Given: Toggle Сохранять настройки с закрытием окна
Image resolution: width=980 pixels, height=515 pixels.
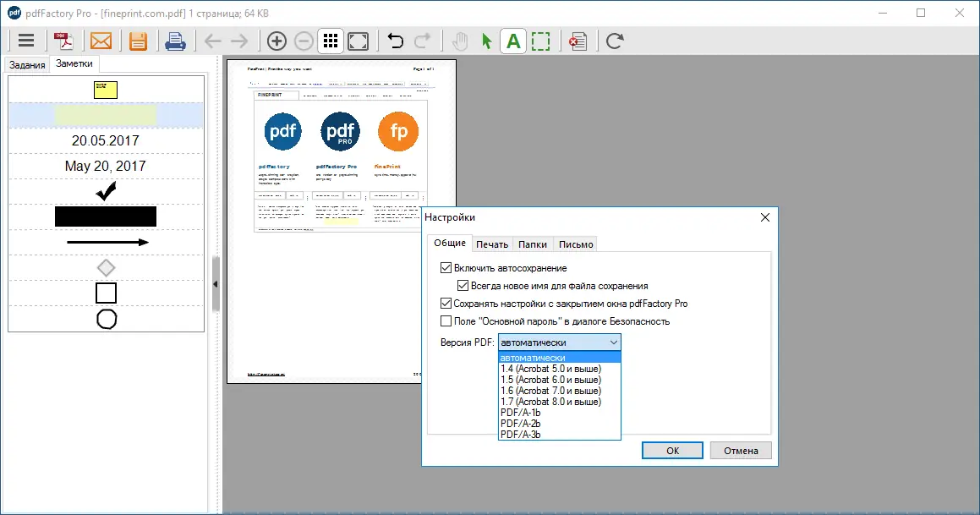Looking at the screenshot, I should tap(446, 303).
